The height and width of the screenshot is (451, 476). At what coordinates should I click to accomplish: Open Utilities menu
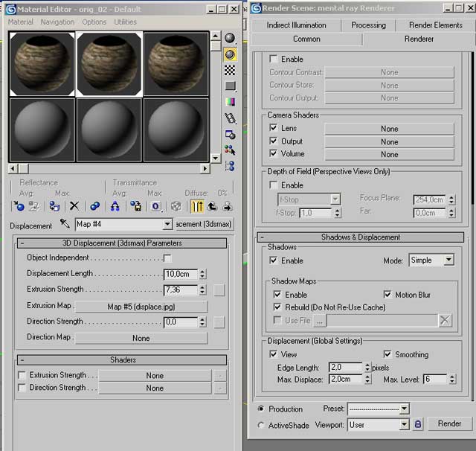click(x=126, y=22)
